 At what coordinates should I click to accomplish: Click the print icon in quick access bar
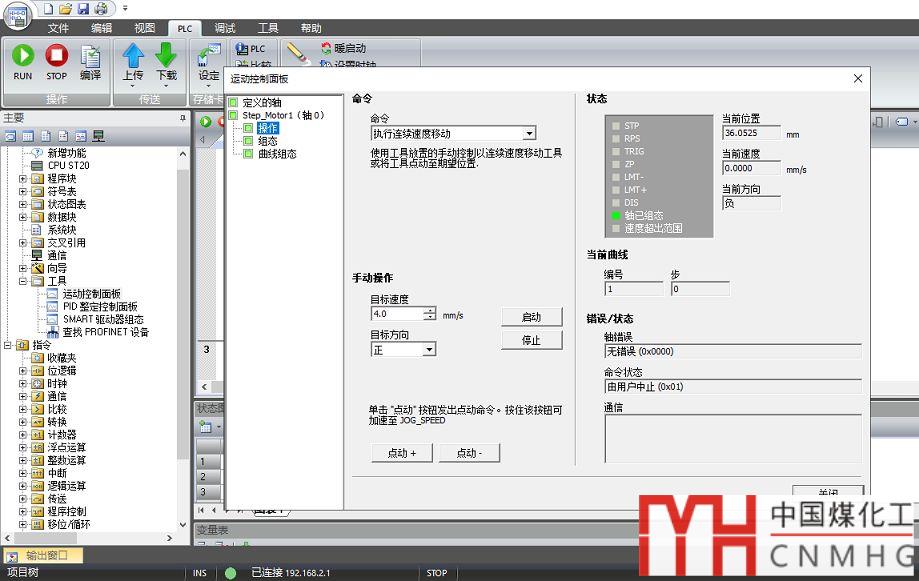[101, 8]
